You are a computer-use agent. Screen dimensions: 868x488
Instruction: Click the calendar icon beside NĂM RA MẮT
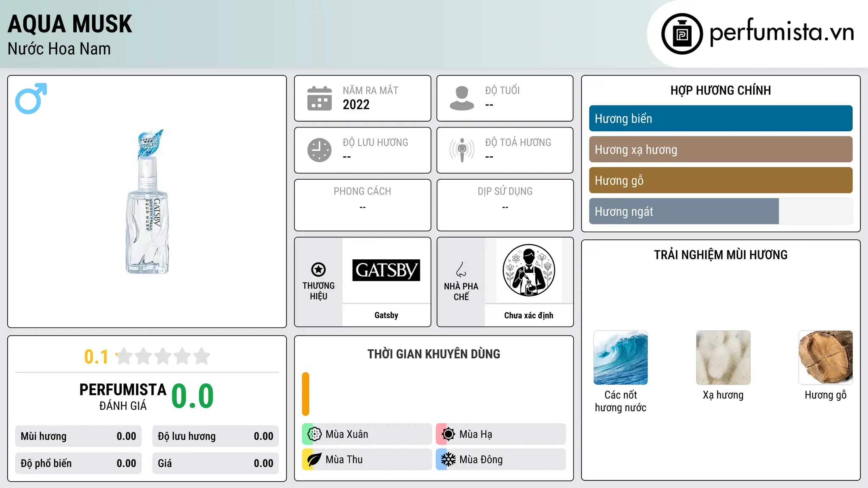coord(320,98)
